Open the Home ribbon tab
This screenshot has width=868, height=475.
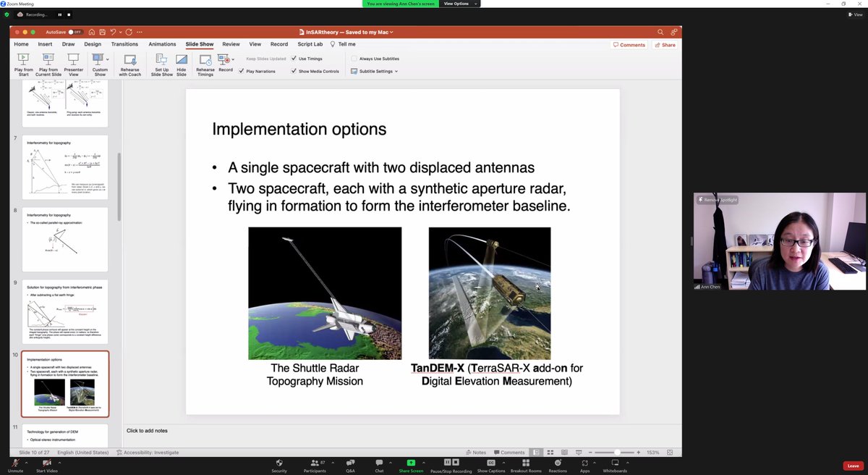click(22, 44)
